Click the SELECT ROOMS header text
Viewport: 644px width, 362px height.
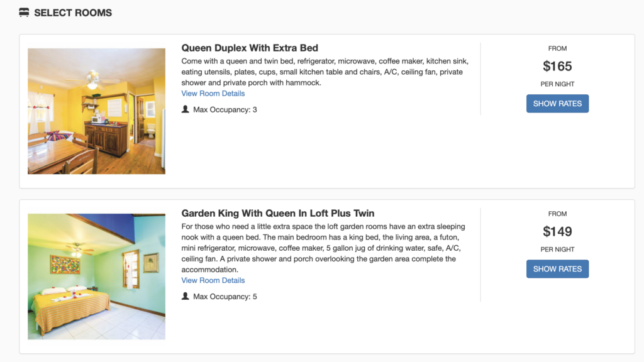click(x=73, y=12)
